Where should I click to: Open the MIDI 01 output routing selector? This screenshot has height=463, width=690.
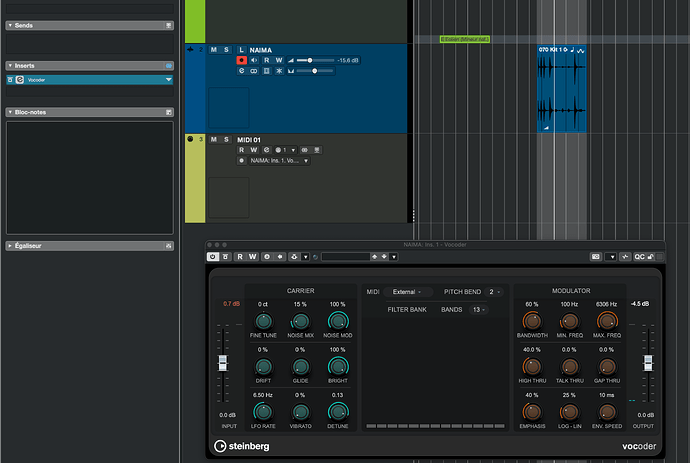pyautogui.click(x=276, y=160)
